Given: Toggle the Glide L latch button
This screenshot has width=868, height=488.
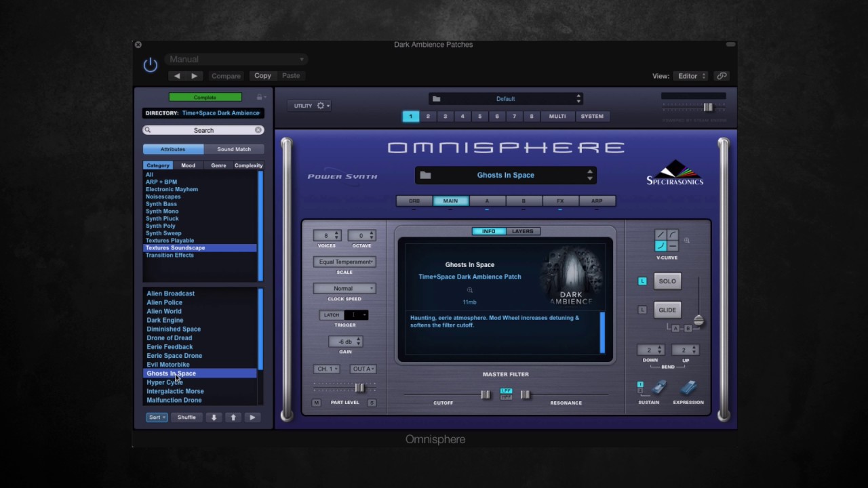Looking at the screenshot, I should 642,310.
